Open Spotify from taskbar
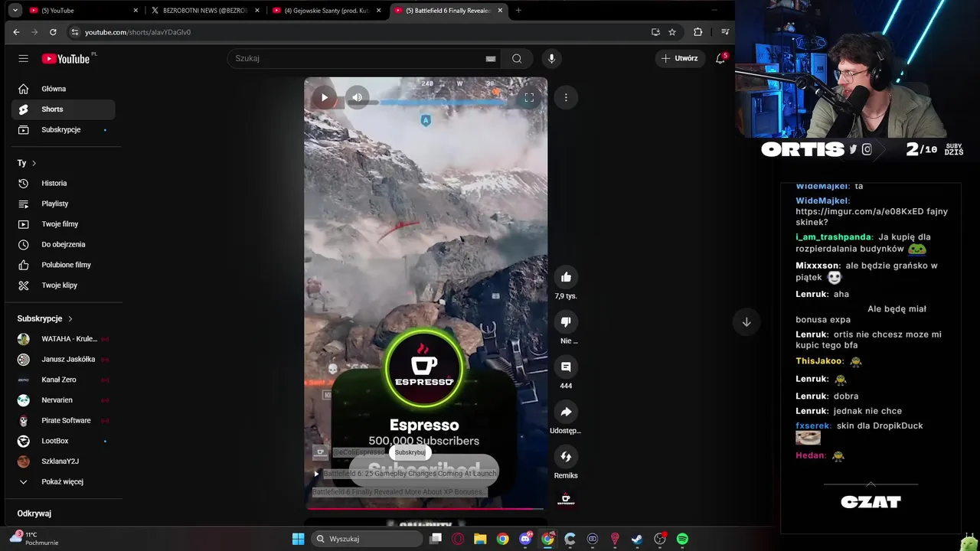 (x=682, y=539)
